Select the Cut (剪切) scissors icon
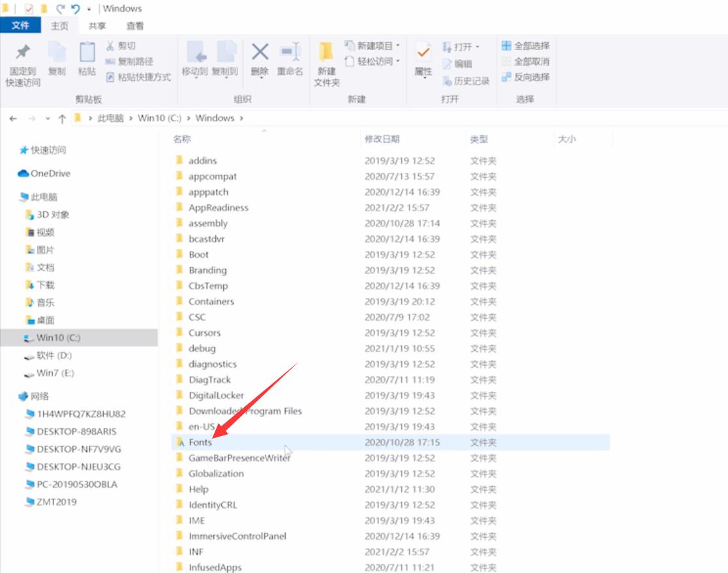 [110, 46]
